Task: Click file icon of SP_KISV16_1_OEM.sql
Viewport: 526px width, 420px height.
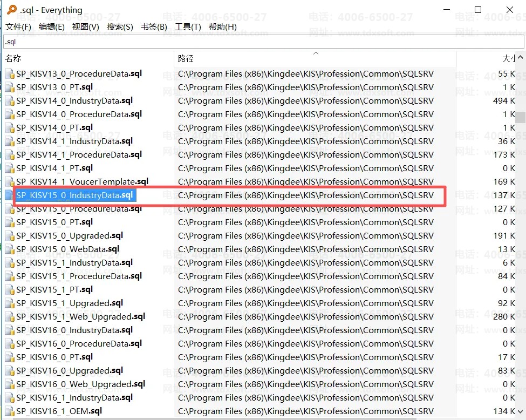Action: point(10,411)
